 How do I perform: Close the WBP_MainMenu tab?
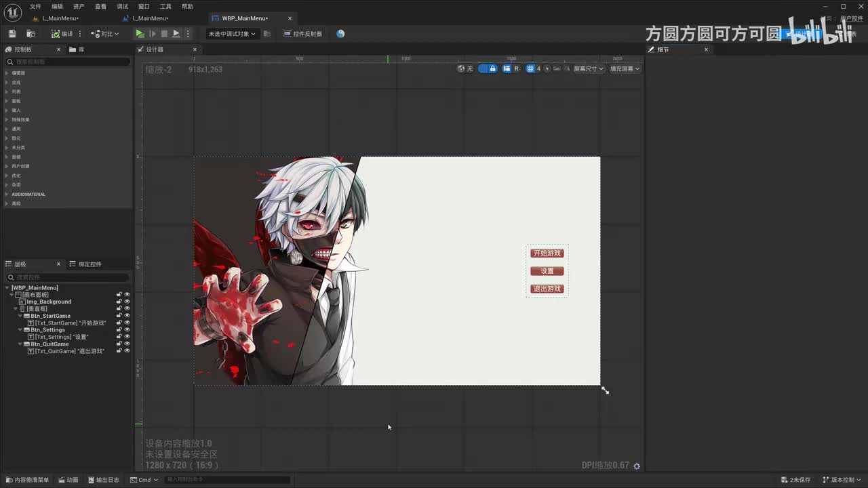pos(290,18)
